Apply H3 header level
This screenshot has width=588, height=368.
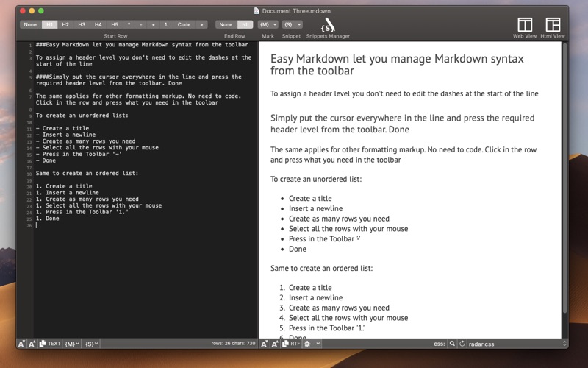tap(82, 24)
